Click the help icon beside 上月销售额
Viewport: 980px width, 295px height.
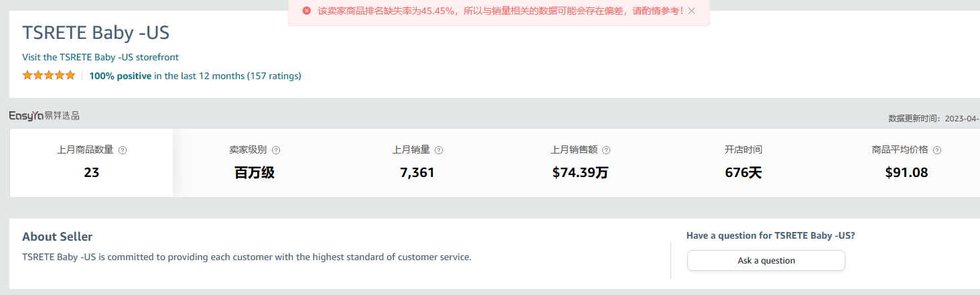click(x=606, y=150)
